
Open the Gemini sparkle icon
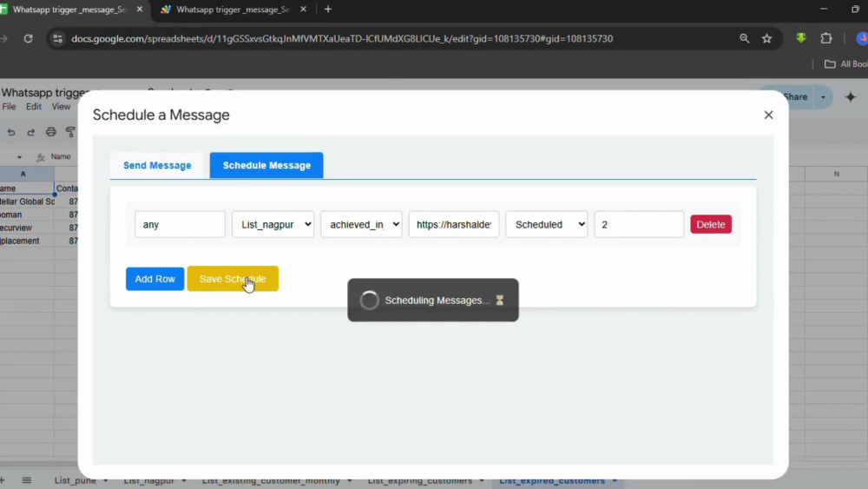tap(851, 97)
